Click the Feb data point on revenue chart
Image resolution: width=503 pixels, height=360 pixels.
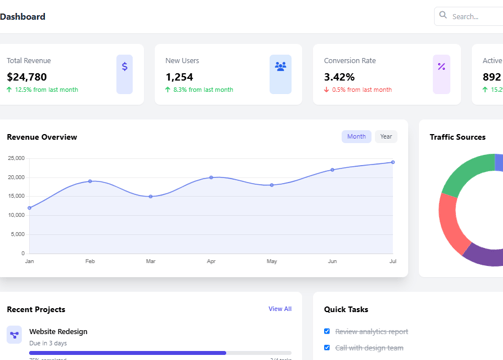[90, 181]
